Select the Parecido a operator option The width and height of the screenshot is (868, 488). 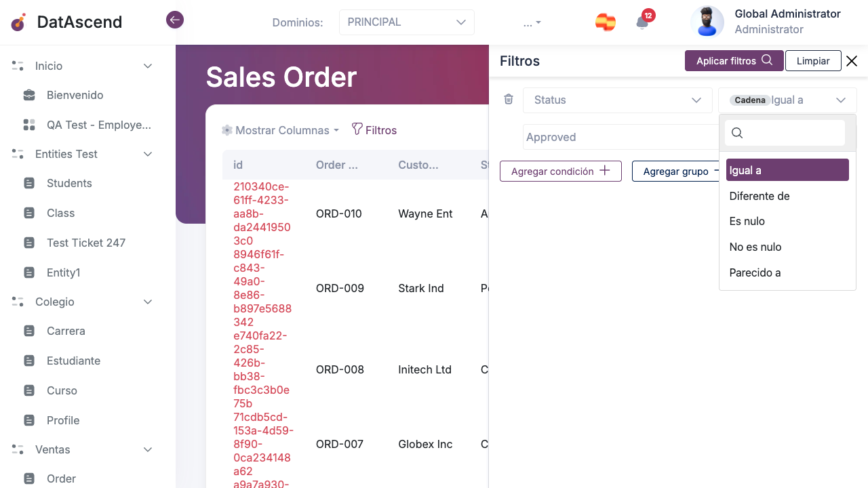pos(787,272)
